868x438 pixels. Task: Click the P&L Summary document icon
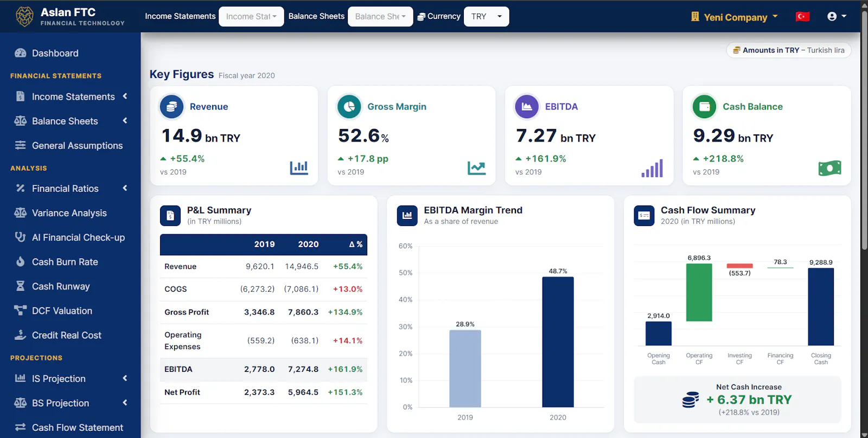point(170,216)
